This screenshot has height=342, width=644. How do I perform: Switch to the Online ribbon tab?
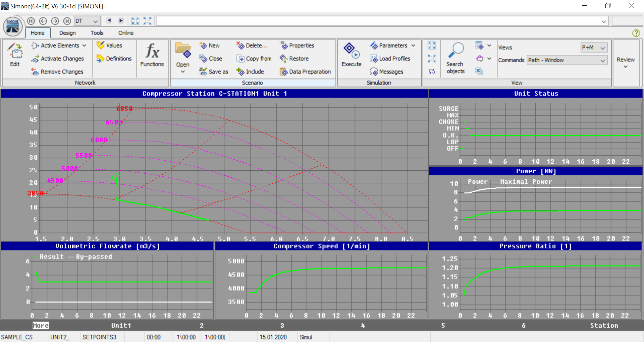tap(126, 33)
